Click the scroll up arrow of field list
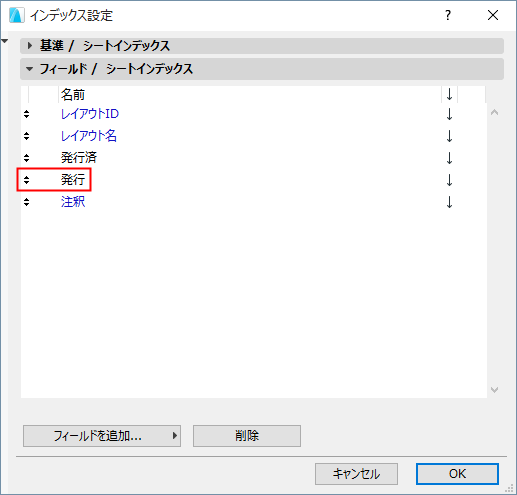 pyautogui.click(x=495, y=113)
